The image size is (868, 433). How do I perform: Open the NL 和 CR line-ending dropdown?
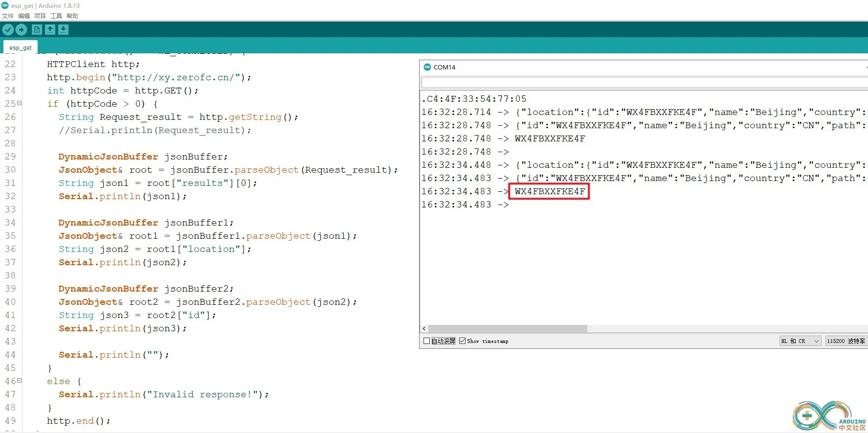click(x=800, y=341)
